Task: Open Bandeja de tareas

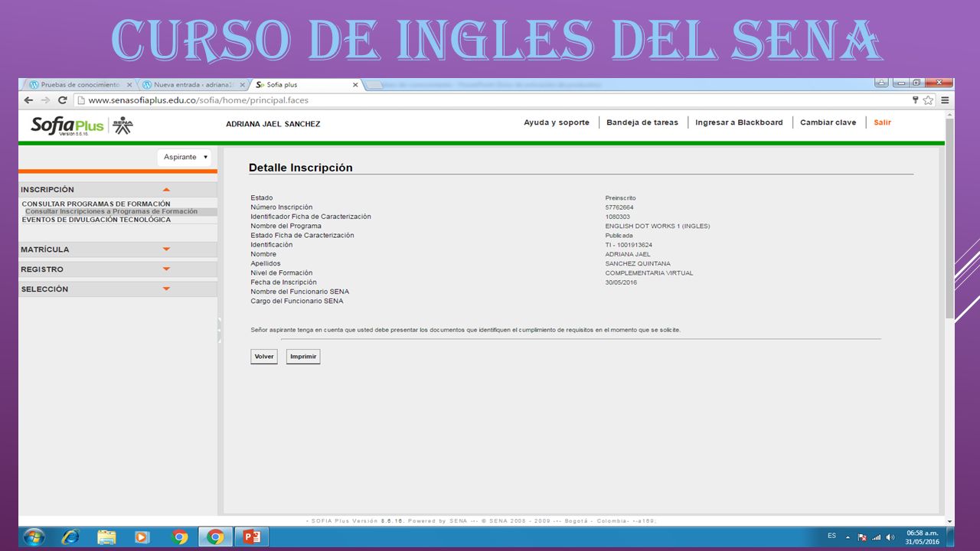Action: pyautogui.click(x=642, y=122)
